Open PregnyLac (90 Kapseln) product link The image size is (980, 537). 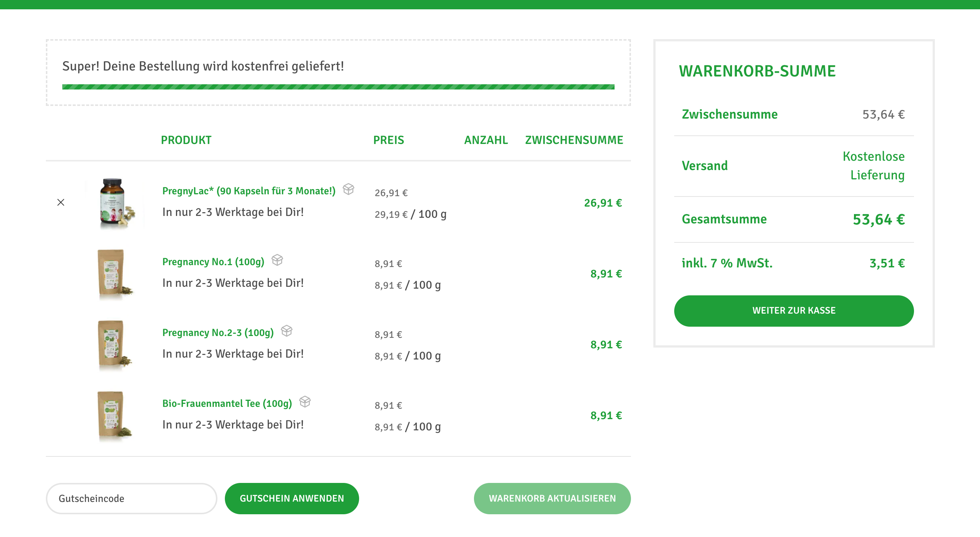(x=248, y=191)
